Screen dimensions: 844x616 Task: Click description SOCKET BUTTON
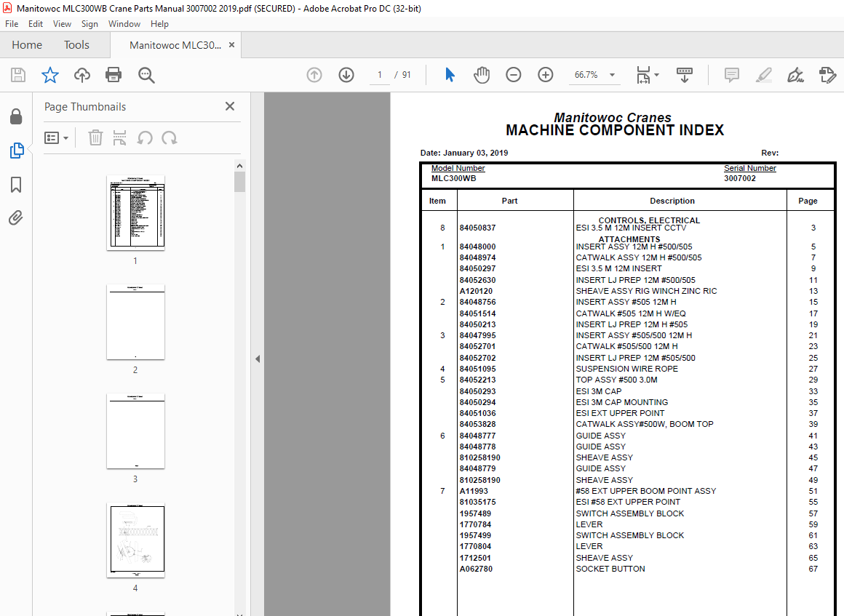tap(610, 569)
